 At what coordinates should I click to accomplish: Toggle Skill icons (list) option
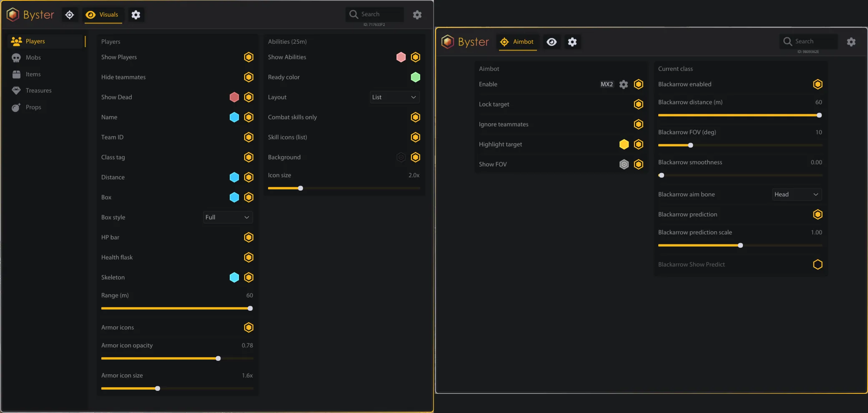coord(416,137)
